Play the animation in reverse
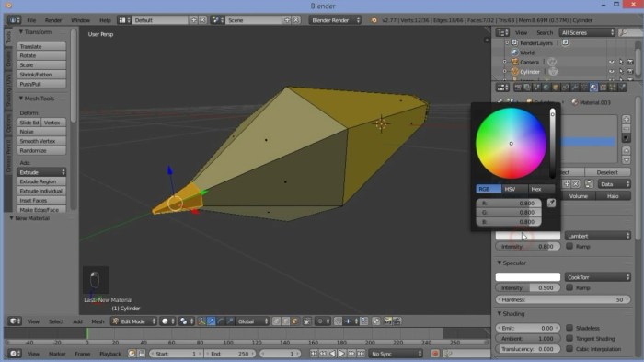644x362 pixels. [332, 354]
